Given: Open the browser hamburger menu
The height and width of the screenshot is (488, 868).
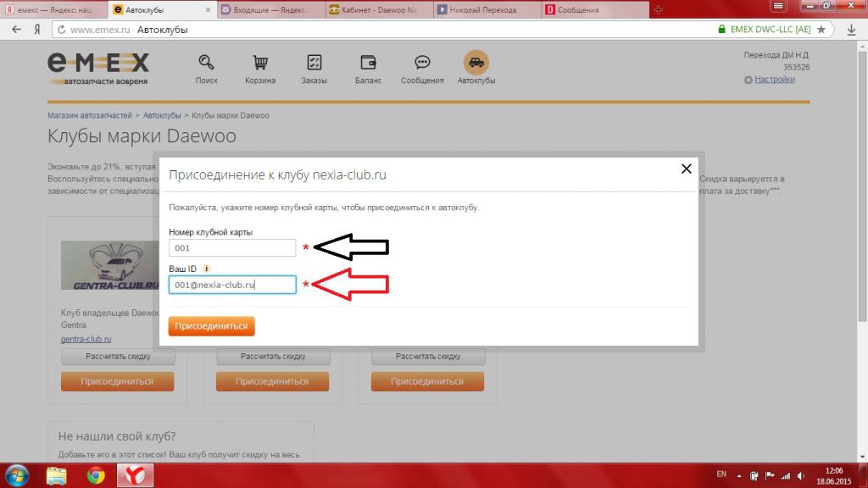Looking at the screenshot, I should [x=778, y=6].
